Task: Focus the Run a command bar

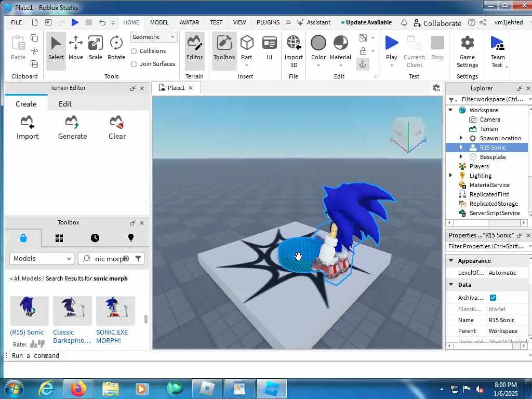Action: 268,355
